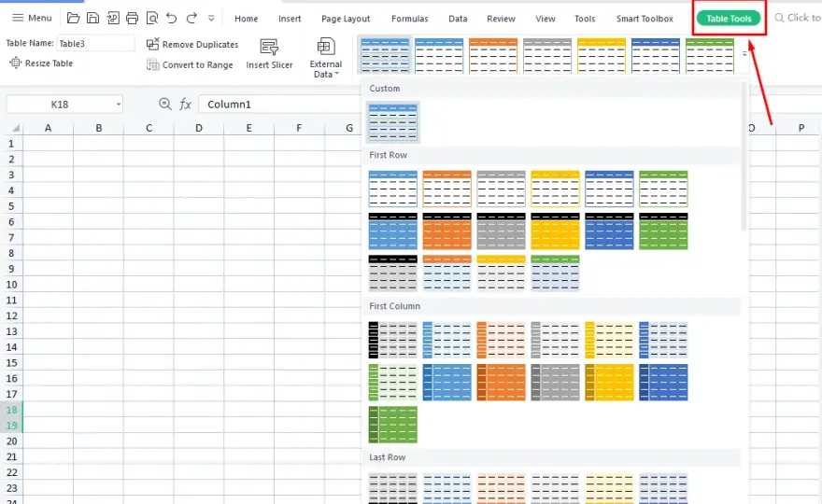Image resolution: width=822 pixels, height=504 pixels.
Task: Click the Remove Duplicates button
Action: [x=192, y=45]
